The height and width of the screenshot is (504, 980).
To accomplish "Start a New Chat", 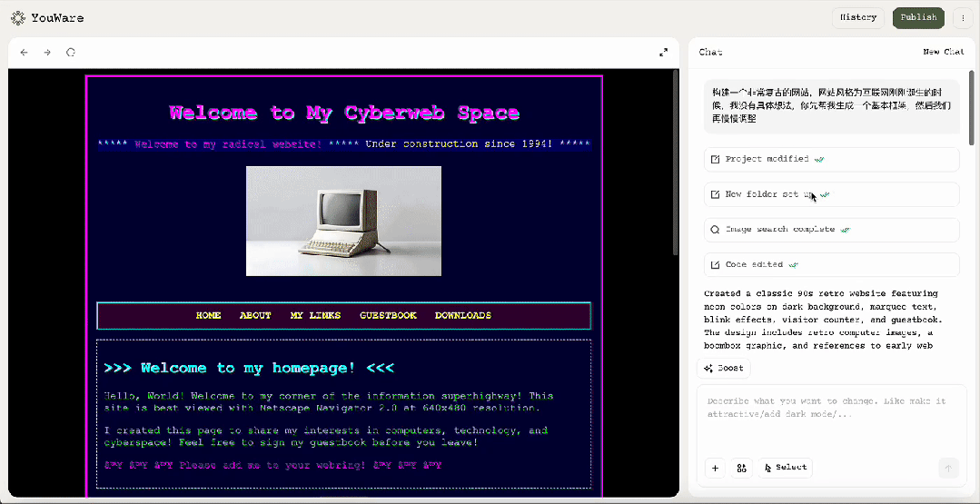I will [x=943, y=52].
